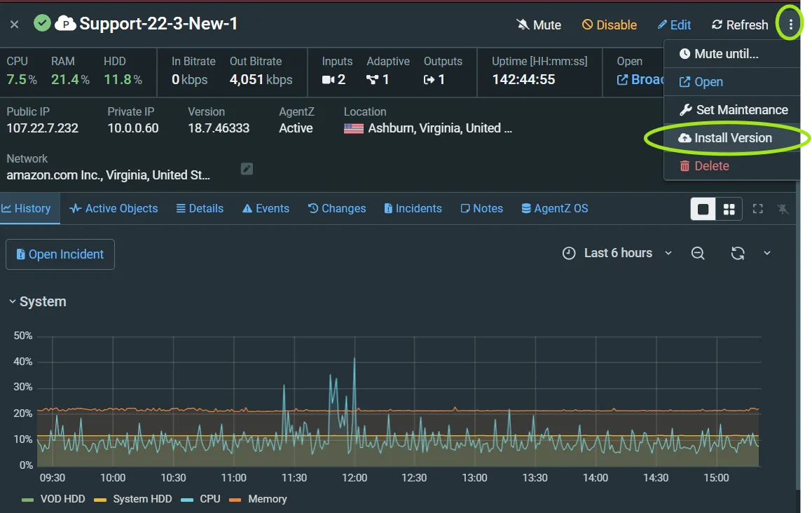The height and width of the screenshot is (513, 812).
Task: Disable the broadcaster
Action: tap(609, 25)
